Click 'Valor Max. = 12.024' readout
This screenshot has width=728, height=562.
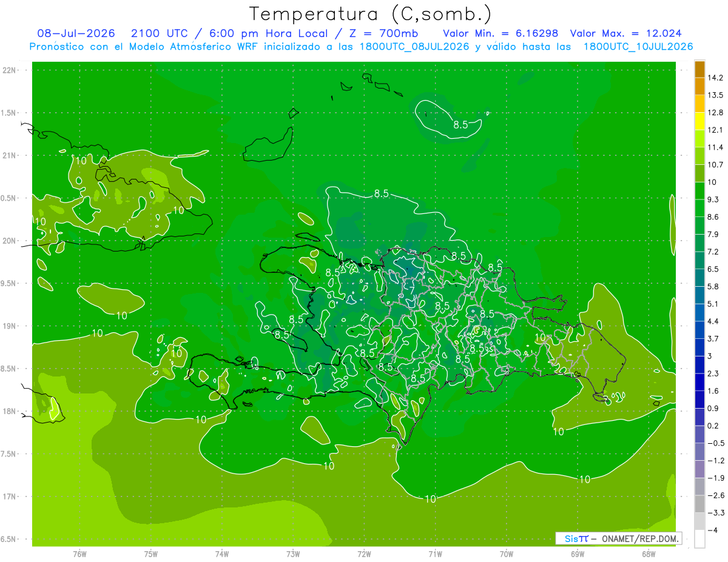tap(626, 33)
